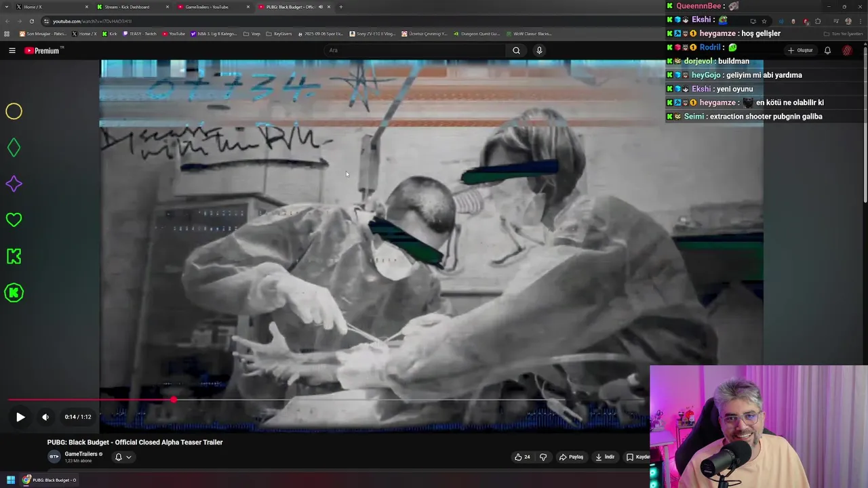Download the video via İndir button
This screenshot has height=488, width=868.
tap(605, 457)
